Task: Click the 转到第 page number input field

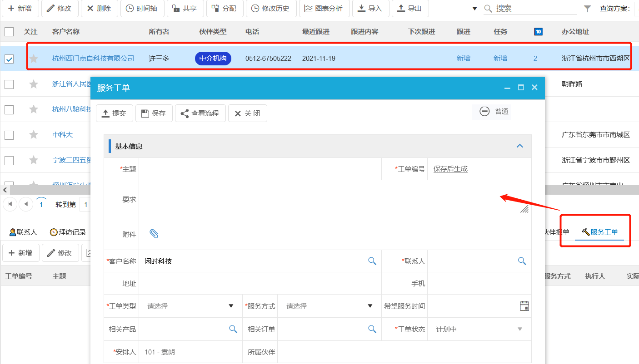Action: click(85, 204)
